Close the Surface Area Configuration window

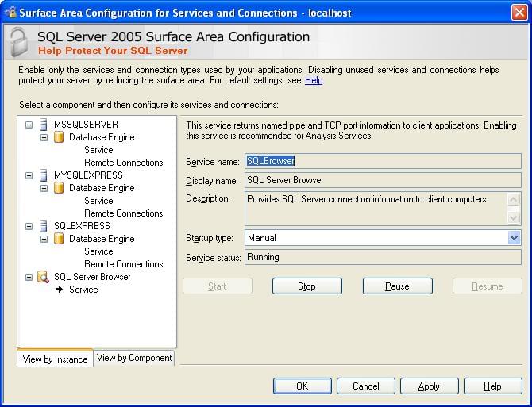(519, 13)
